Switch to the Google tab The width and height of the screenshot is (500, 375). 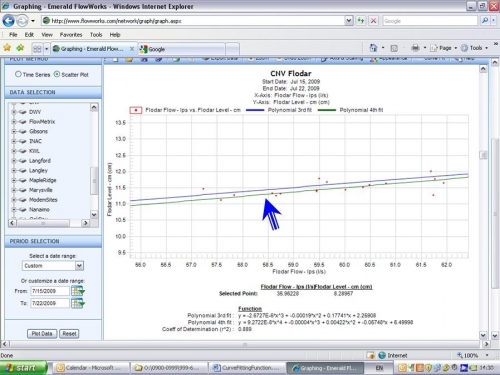[181, 49]
